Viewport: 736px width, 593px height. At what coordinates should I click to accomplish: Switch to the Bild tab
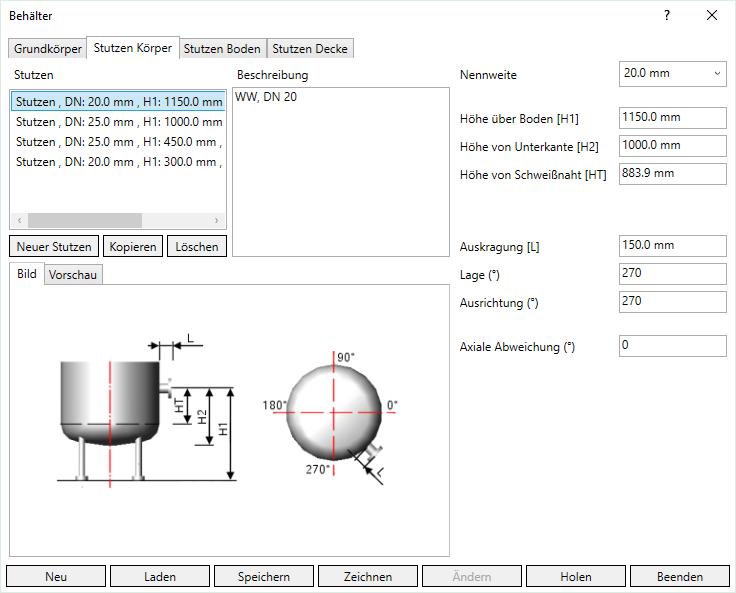point(27,274)
